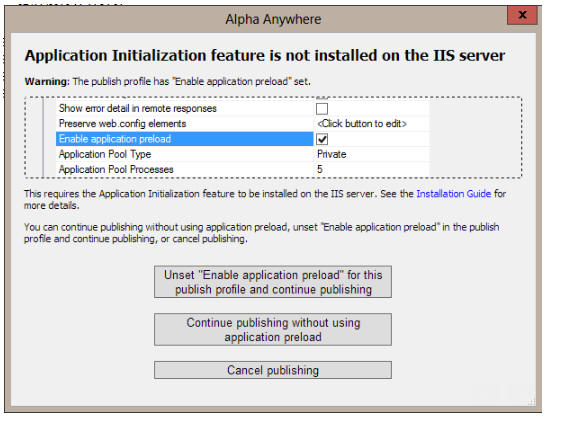Click the Application Pool Processes value 5
Screen dimensions: 571x424
click(x=320, y=169)
